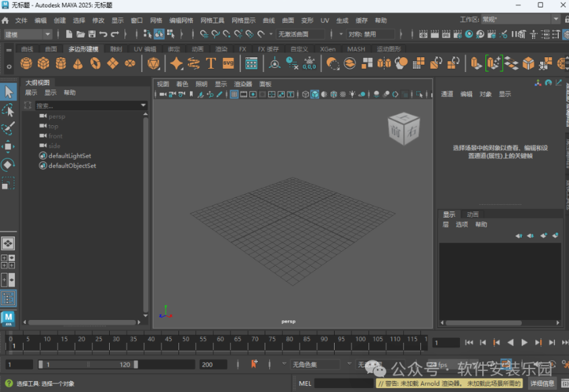Toggle the viewport grid display button

click(234, 94)
